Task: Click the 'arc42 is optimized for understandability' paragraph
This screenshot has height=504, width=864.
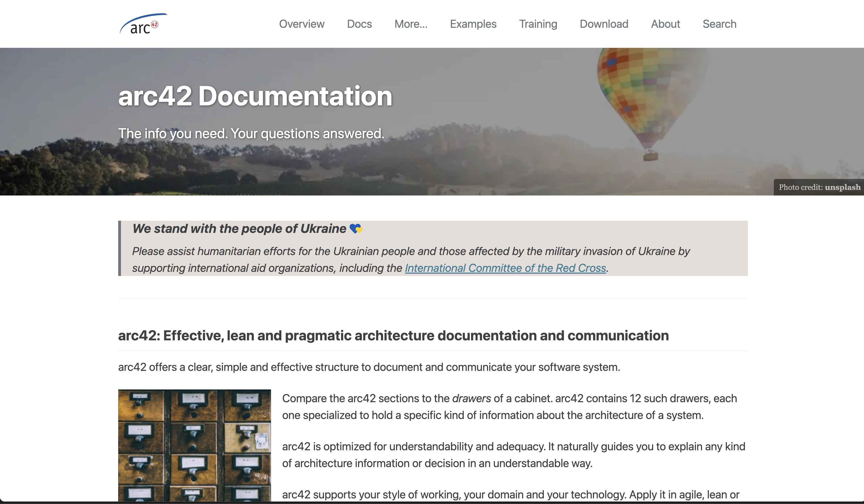Action: coord(514,455)
